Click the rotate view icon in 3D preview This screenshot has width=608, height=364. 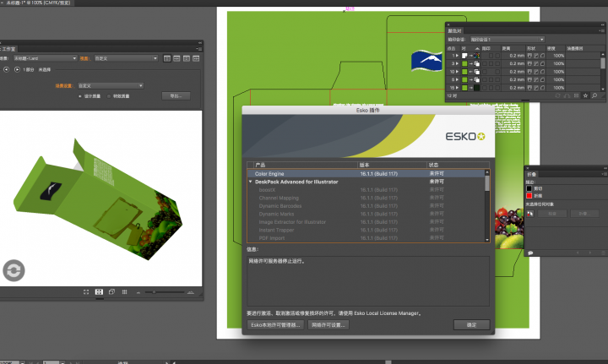pyautogui.click(x=14, y=270)
